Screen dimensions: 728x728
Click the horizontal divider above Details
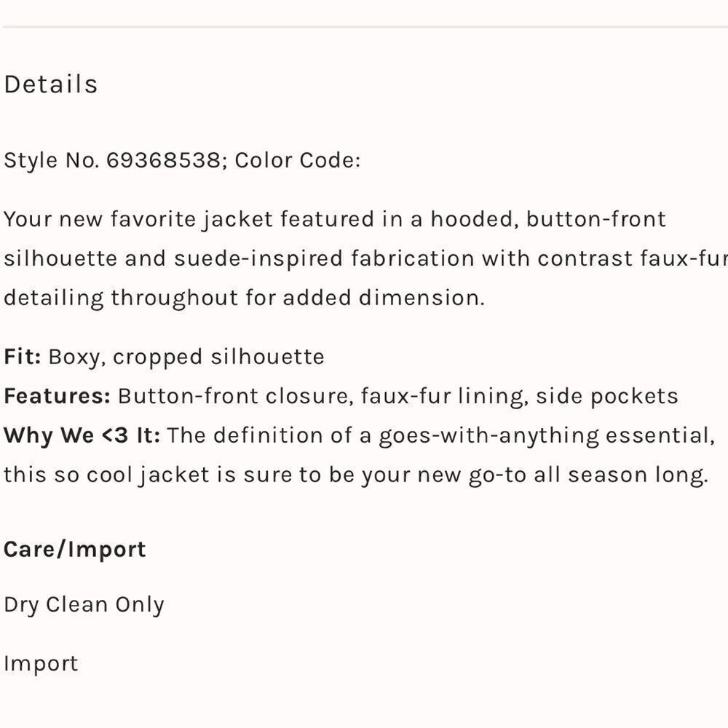coord(365,27)
